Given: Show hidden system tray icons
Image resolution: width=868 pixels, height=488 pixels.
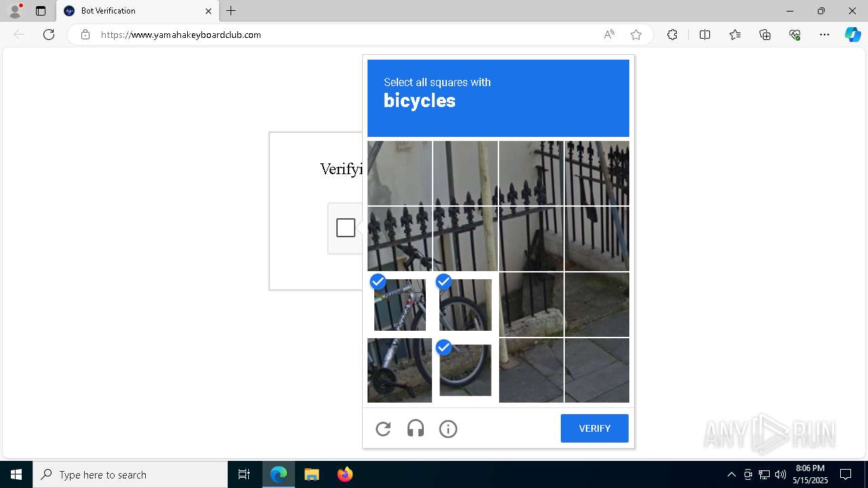Looking at the screenshot, I should [x=731, y=474].
